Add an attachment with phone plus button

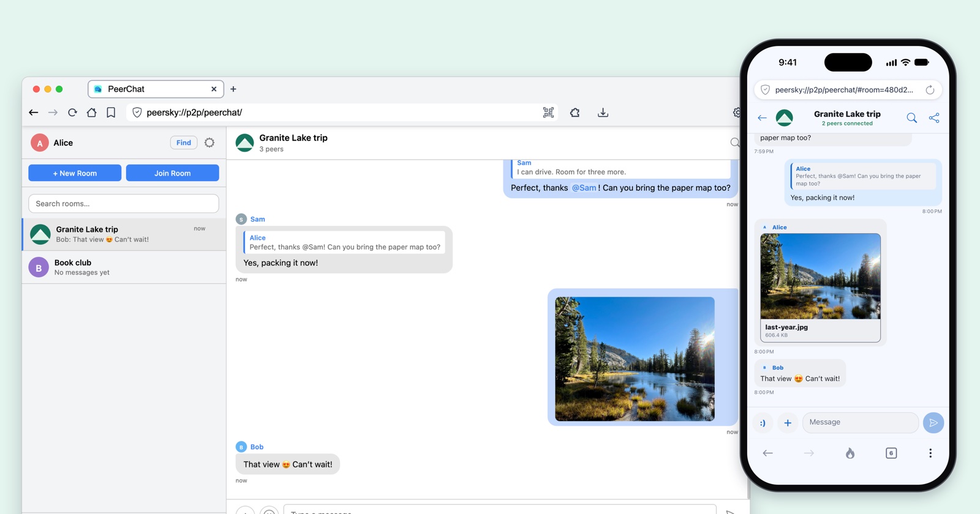pos(788,423)
